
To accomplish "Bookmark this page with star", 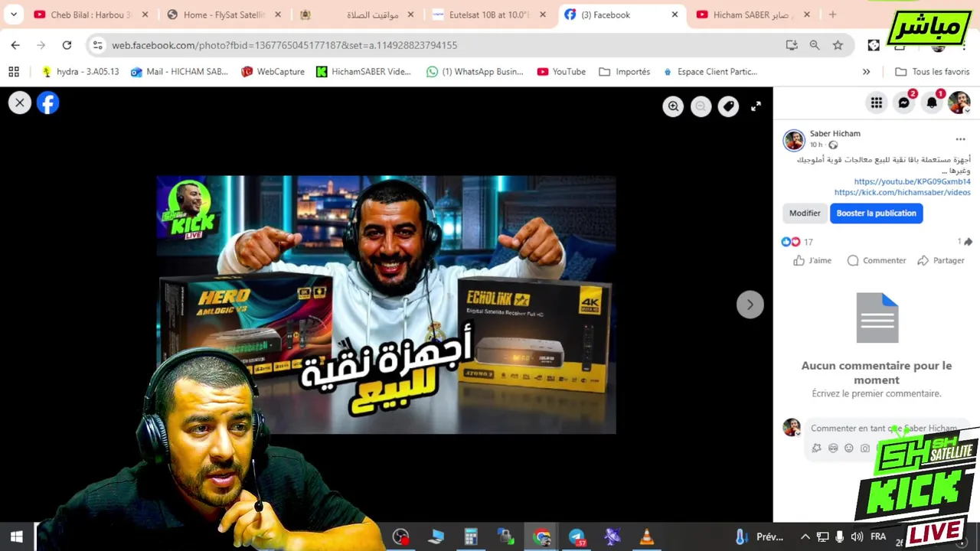I will [x=838, y=45].
